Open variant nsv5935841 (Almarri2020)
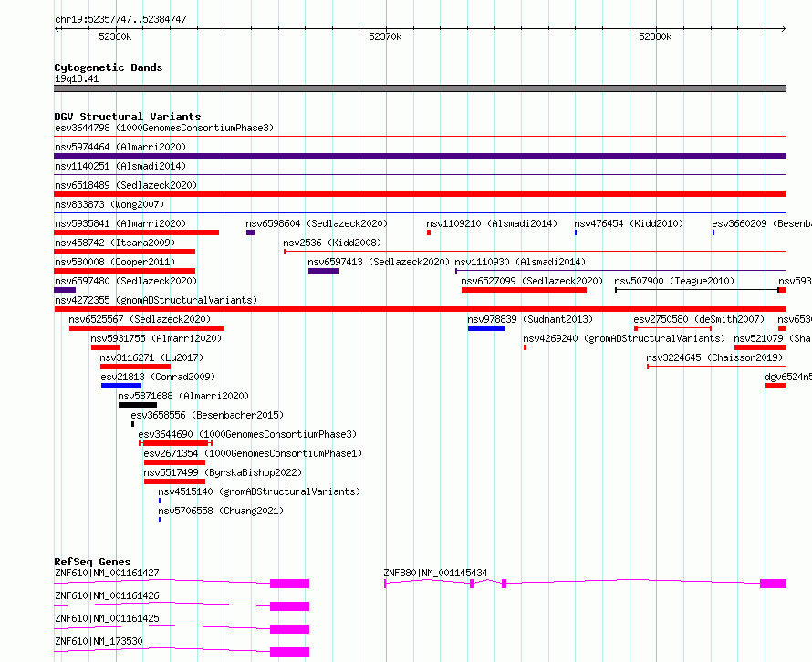The width and height of the screenshot is (812, 662). (x=120, y=223)
